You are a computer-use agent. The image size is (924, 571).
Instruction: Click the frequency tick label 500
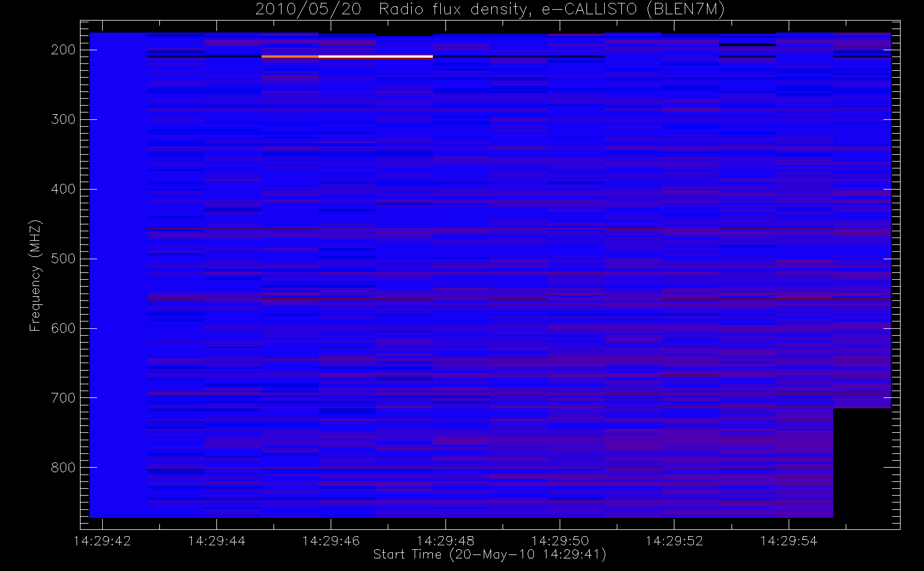63,259
